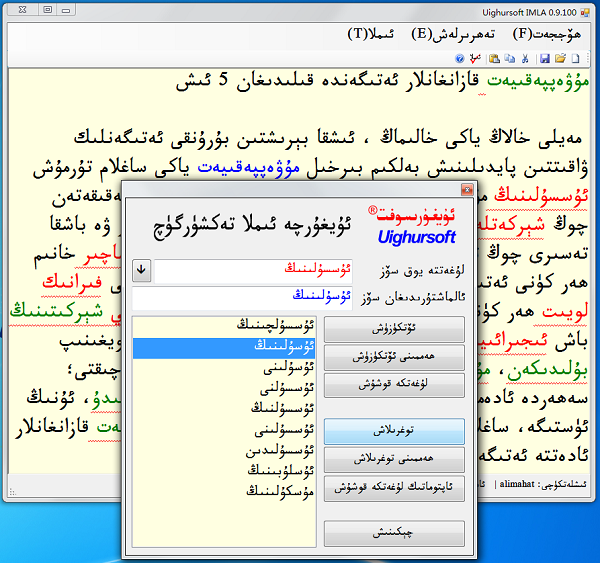Open a file with the folder icon
This screenshot has height=563, width=600.
(x=560, y=59)
